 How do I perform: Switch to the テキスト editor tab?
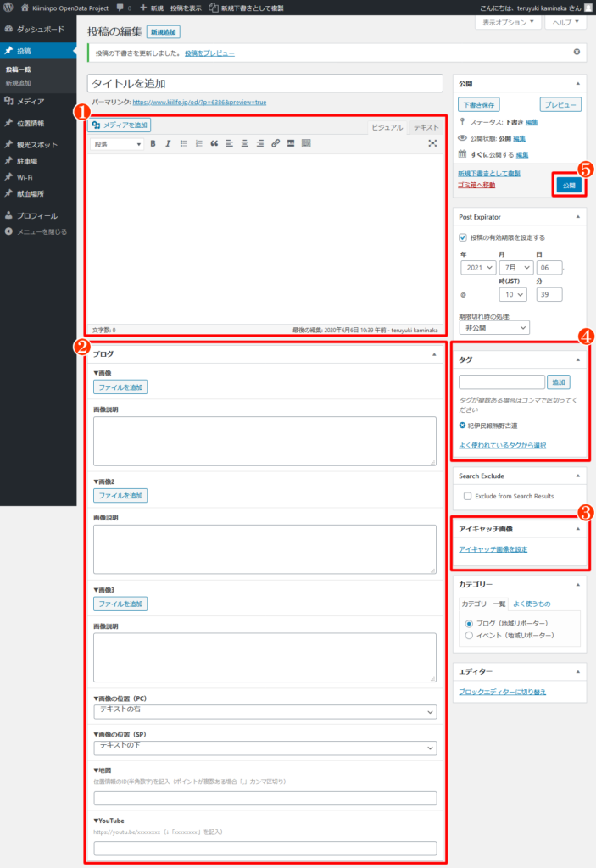[426, 127]
